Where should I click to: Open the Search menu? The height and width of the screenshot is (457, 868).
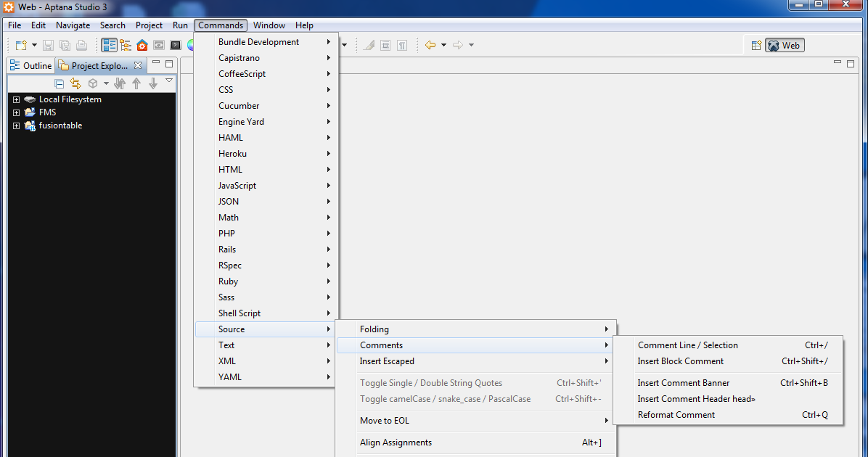point(112,25)
